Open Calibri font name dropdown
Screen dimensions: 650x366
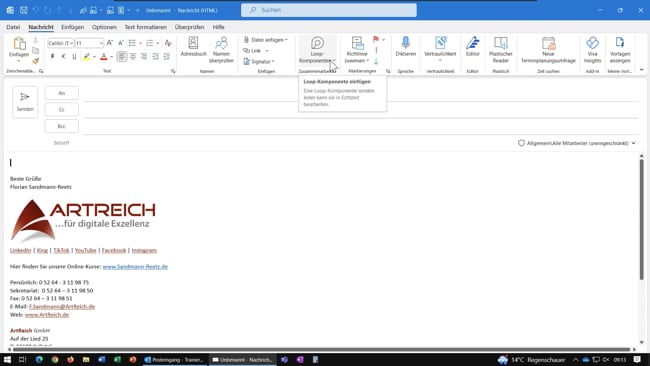(x=72, y=43)
